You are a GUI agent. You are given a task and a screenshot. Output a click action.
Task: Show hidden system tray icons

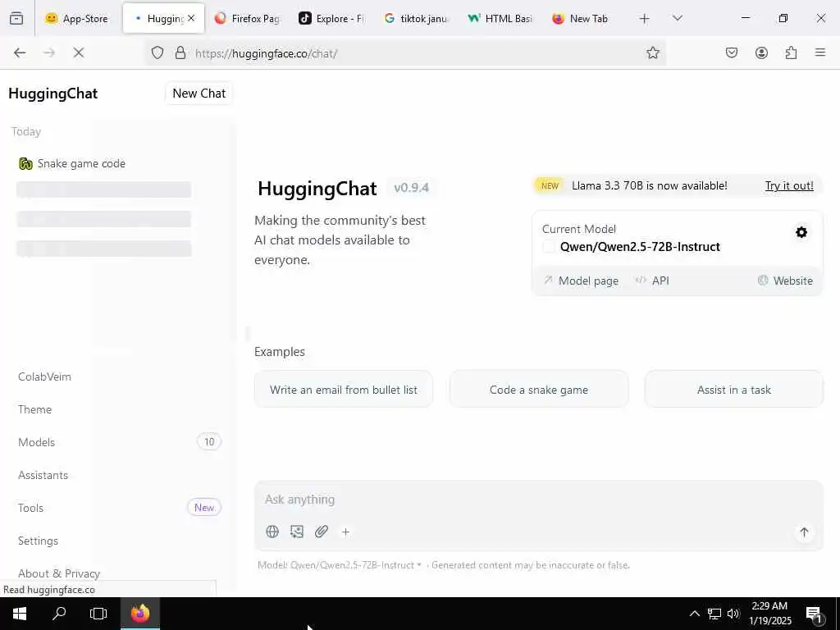[694, 614]
